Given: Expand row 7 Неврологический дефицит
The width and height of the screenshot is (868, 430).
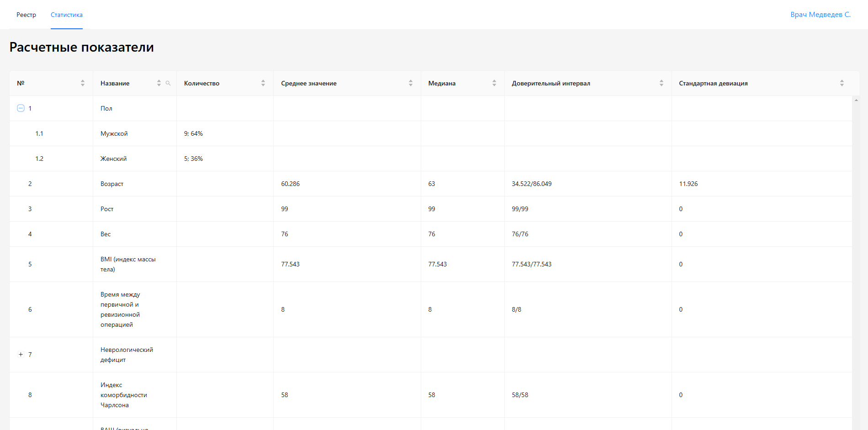Looking at the screenshot, I should [x=21, y=355].
